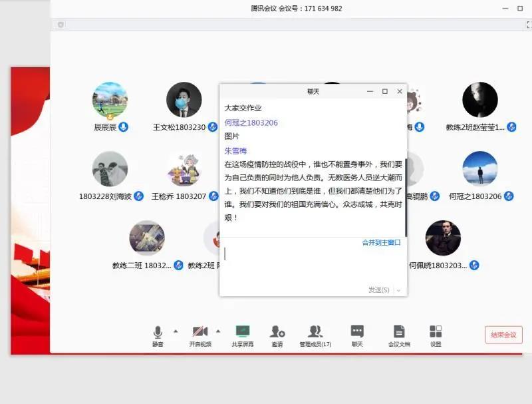Select sender name 何冠之1803206 in chat
Screen dimensions: 532x404
[251, 123]
